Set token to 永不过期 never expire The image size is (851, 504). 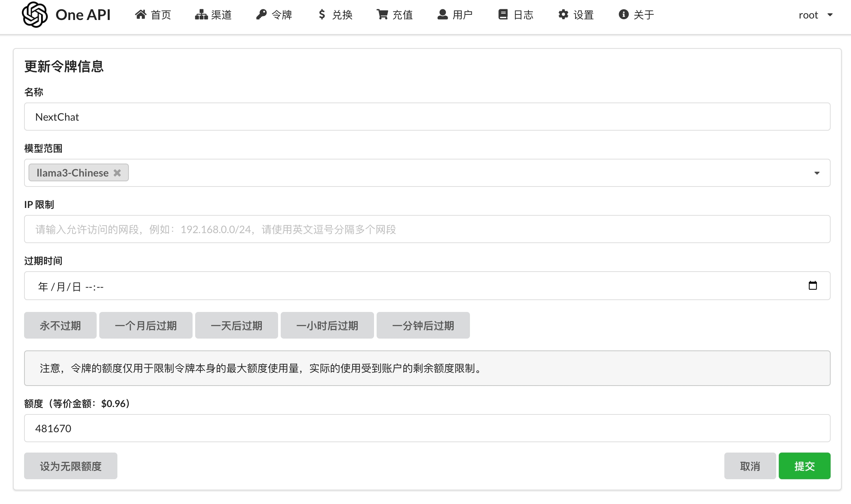tap(60, 326)
